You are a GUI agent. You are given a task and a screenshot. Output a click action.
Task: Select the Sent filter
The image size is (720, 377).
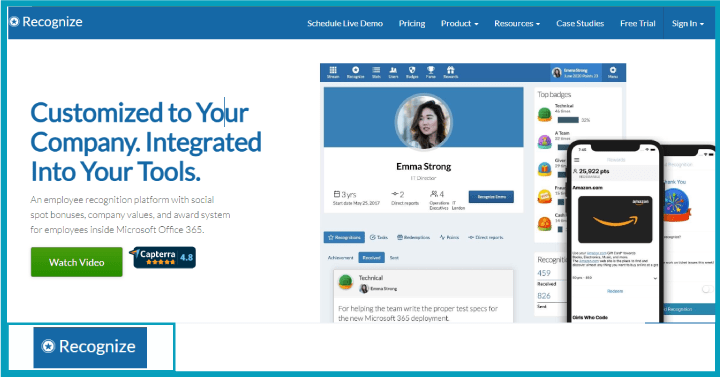(x=394, y=258)
